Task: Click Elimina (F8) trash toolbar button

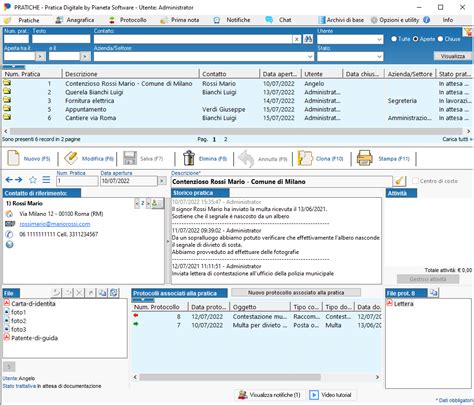Action: tap(205, 158)
